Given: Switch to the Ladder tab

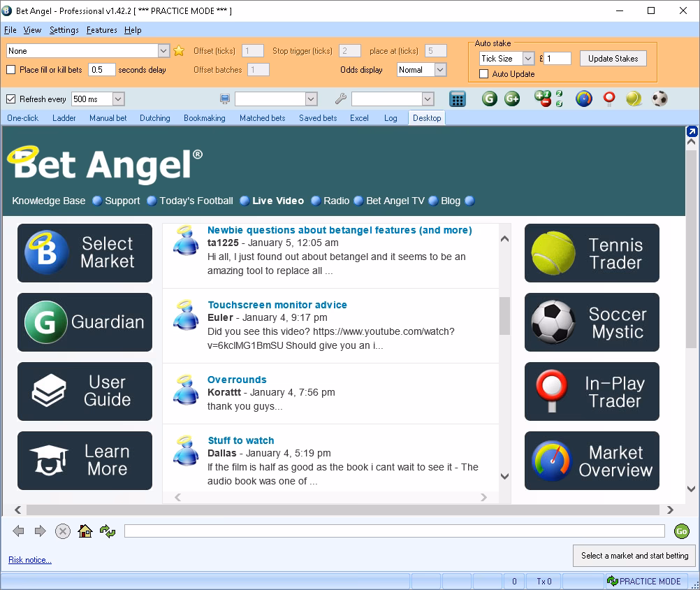Looking at the screenshot, I should click(x=64, y=118).
